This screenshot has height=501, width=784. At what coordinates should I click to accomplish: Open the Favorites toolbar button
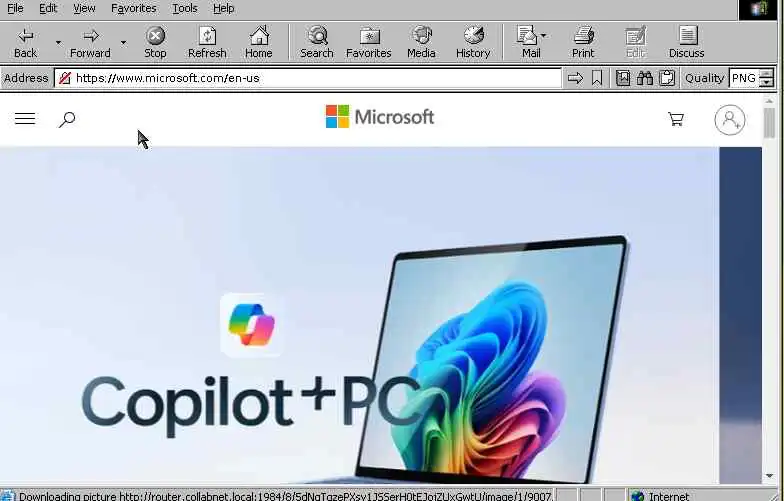(x=369, y=43)
